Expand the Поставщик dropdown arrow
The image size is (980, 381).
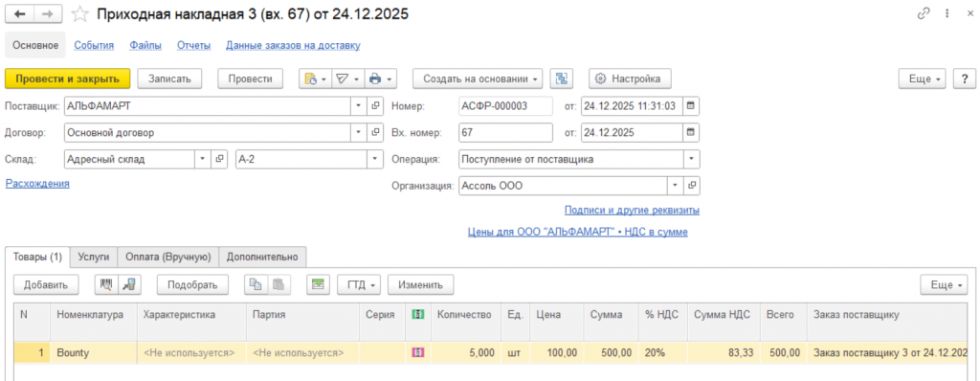pyautogui.click(x=359, y=106)
